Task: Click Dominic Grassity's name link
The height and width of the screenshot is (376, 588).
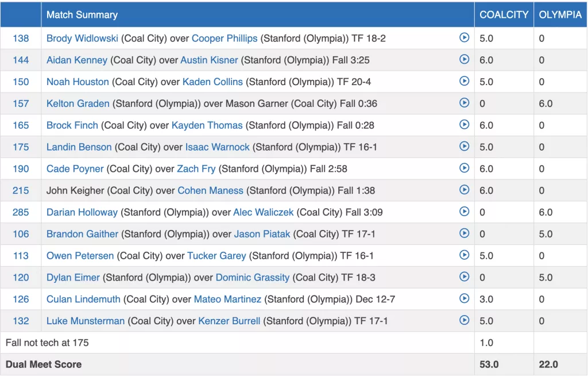Action: coord(252,278)
